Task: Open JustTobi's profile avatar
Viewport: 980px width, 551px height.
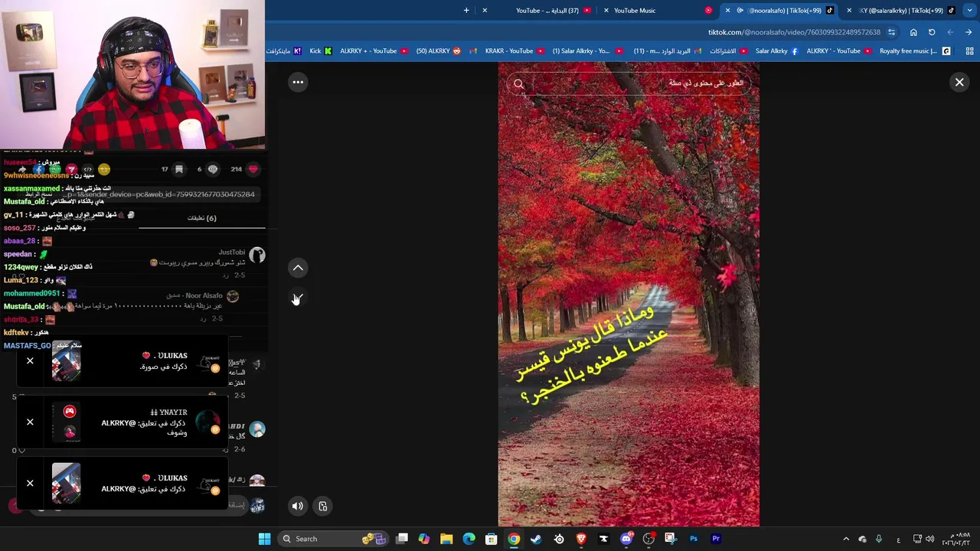Action: point(257,255)
